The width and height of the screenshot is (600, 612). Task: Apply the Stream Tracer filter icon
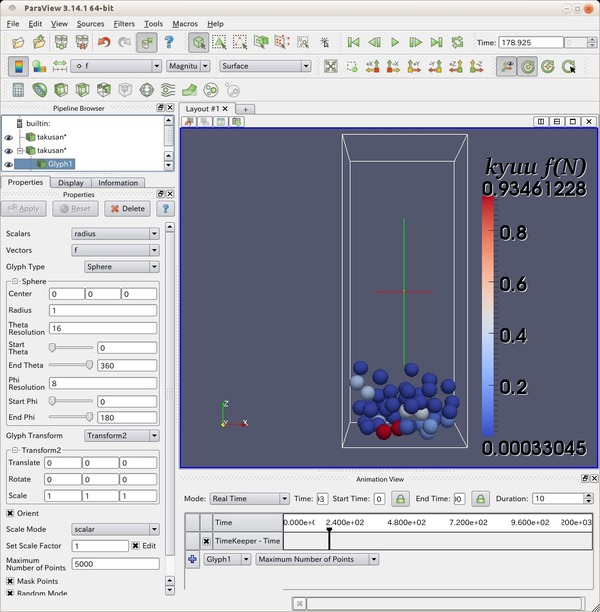click(168, 90)
